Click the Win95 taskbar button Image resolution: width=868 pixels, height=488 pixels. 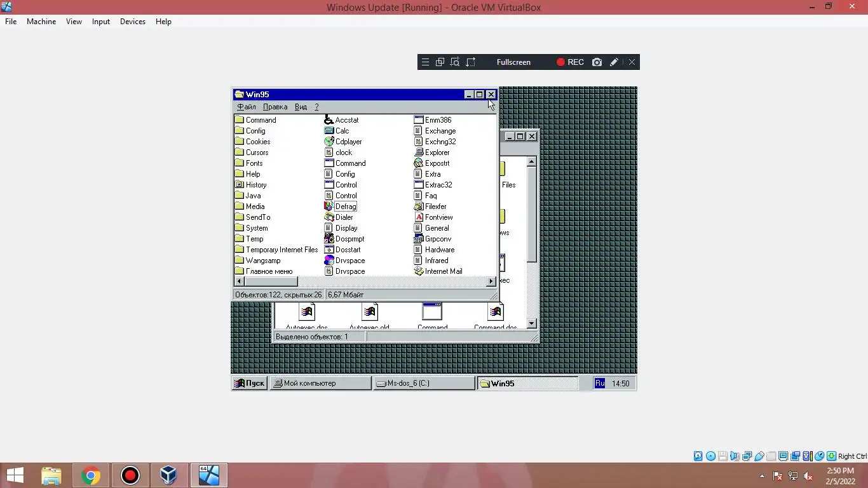coord(527,383)
